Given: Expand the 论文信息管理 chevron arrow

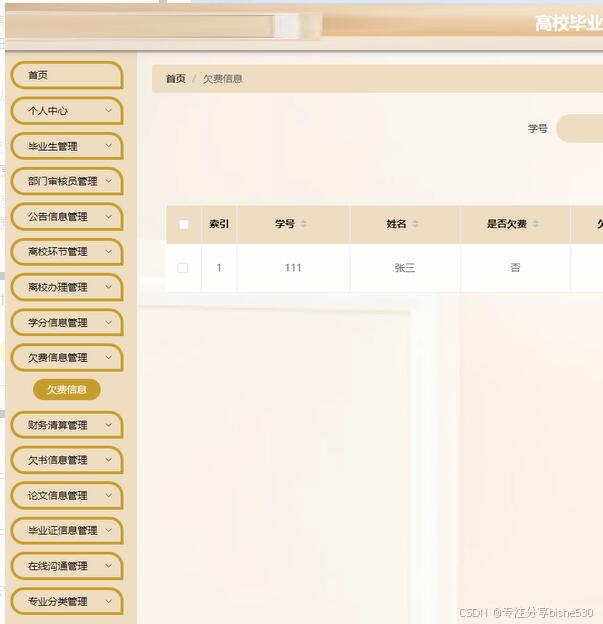Looking at the screenshot, I should (x=108, y=495).
